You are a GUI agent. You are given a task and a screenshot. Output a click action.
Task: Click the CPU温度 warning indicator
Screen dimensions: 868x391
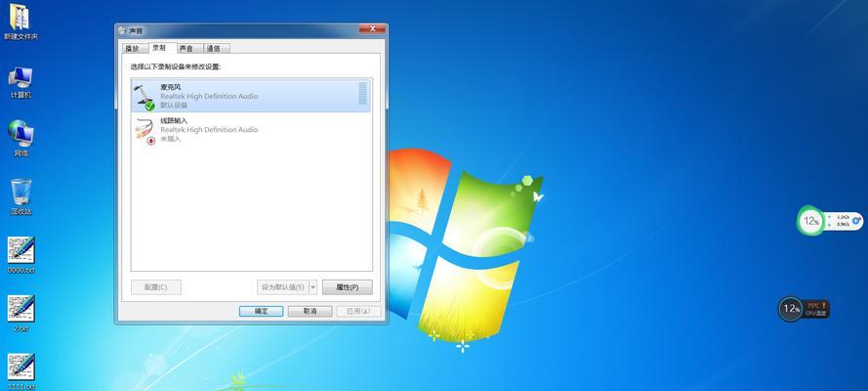tap(816, 309)
